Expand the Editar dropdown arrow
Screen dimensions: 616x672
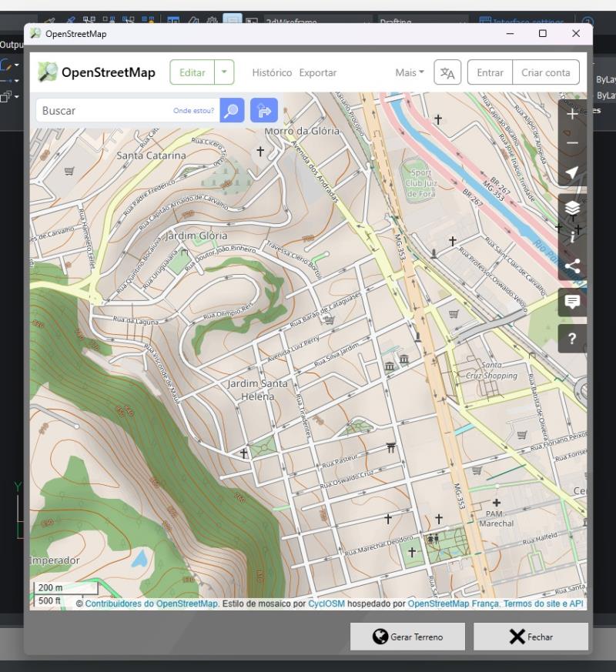click(x=224, y=72)
